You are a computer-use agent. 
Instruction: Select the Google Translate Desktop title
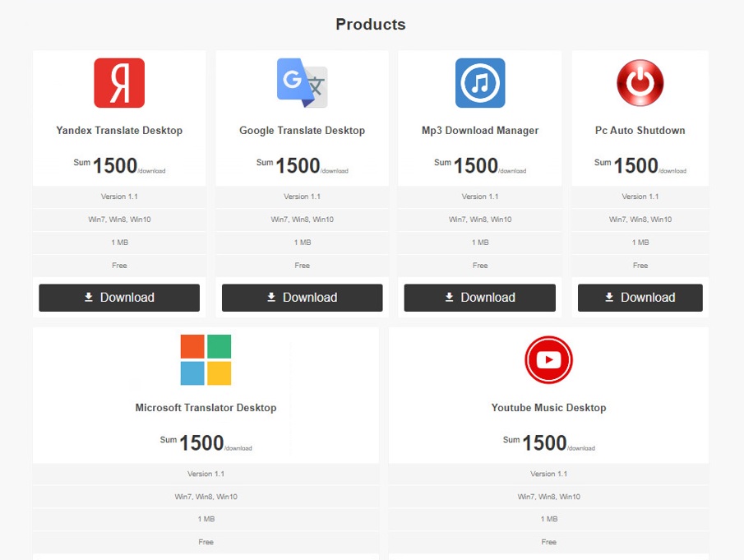click(x=303, y=131)
